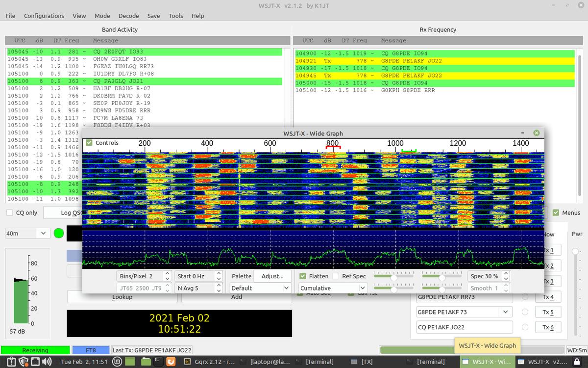Click the Smooth 1 spinner arrows

[x=506, y=288]
